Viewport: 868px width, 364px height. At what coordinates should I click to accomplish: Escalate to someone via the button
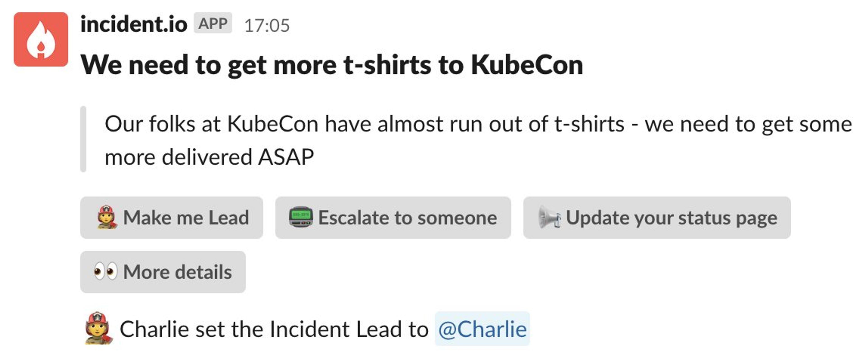(x=393, y=217)
